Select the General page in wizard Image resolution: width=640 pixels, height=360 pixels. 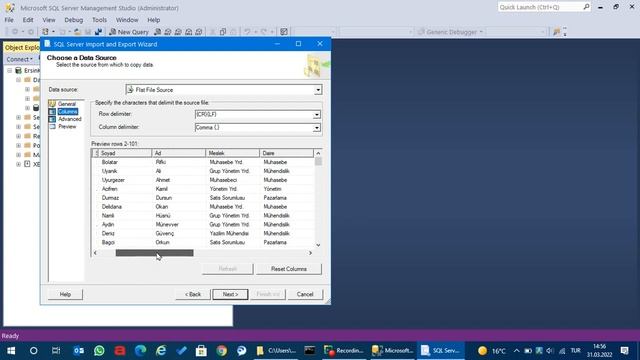pos(67,104)
